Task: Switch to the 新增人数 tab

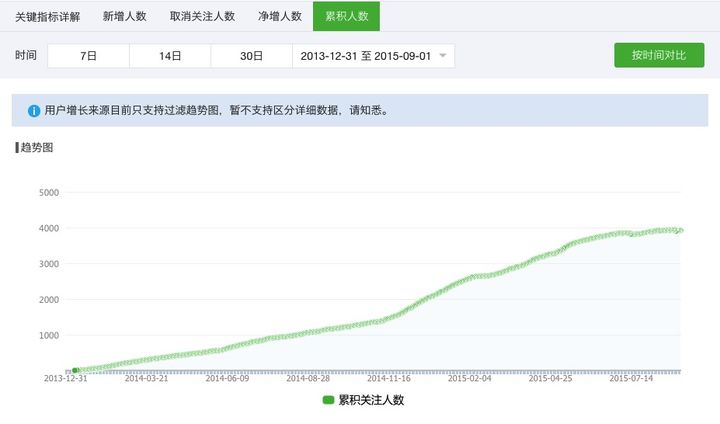Action: point(124,17)
